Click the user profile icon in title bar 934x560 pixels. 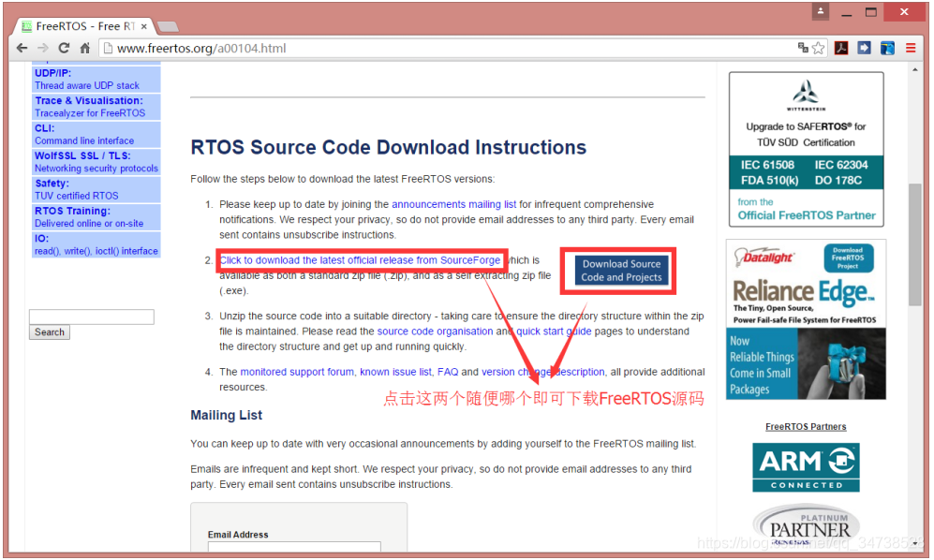pos(821,11)
